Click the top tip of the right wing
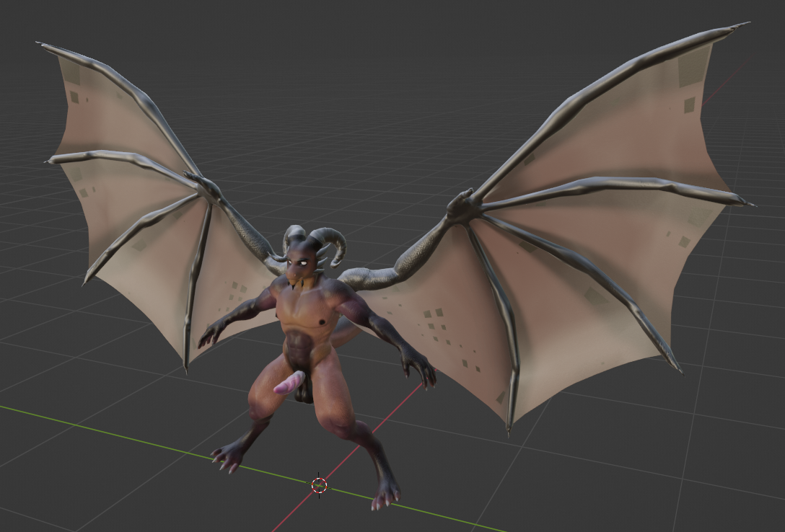Image resolution: width=785 pixels, height=532 pixels. pyautogui.click(x=742, y=27)
